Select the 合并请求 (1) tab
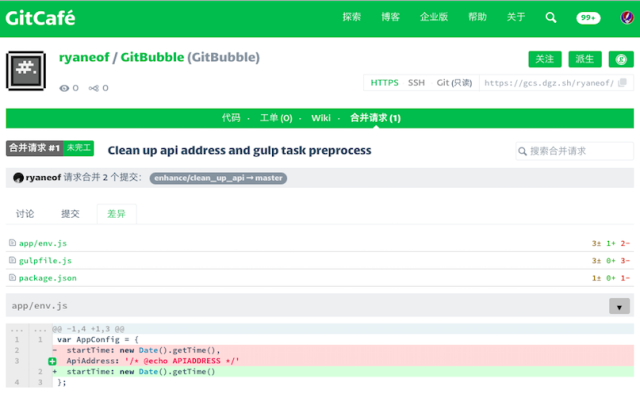Screen dimensions: 640x394 (375, 118)
